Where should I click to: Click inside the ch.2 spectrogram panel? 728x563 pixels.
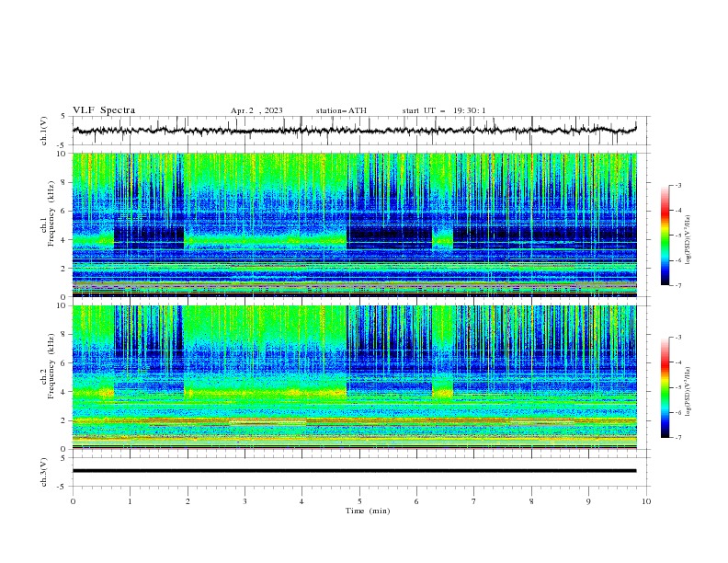tap(354, 377)
